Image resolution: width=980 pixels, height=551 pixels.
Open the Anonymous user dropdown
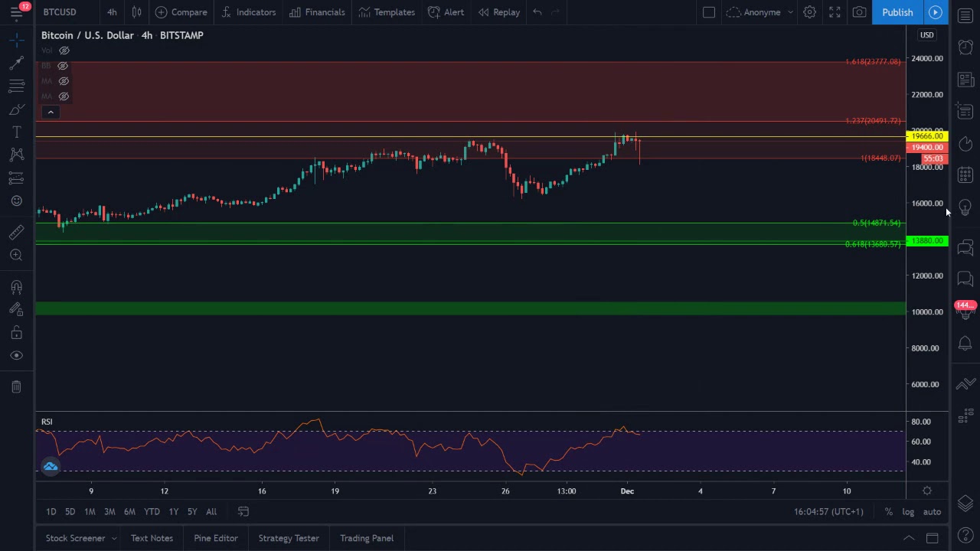click(761, 12)
